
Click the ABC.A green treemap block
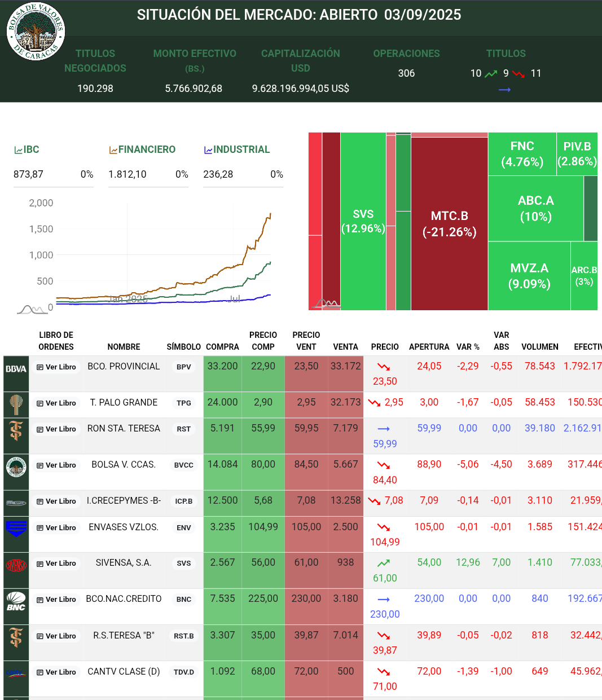[x=535, y=208]
